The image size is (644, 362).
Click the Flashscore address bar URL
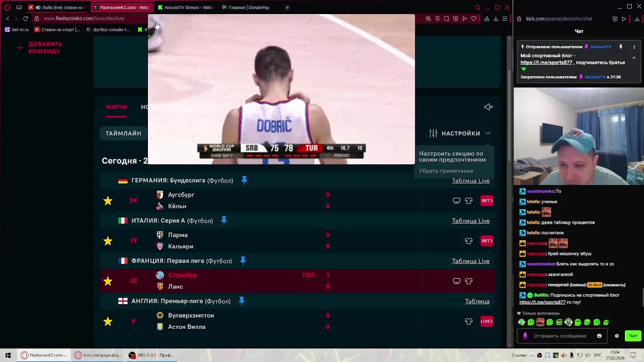[84, 19]
